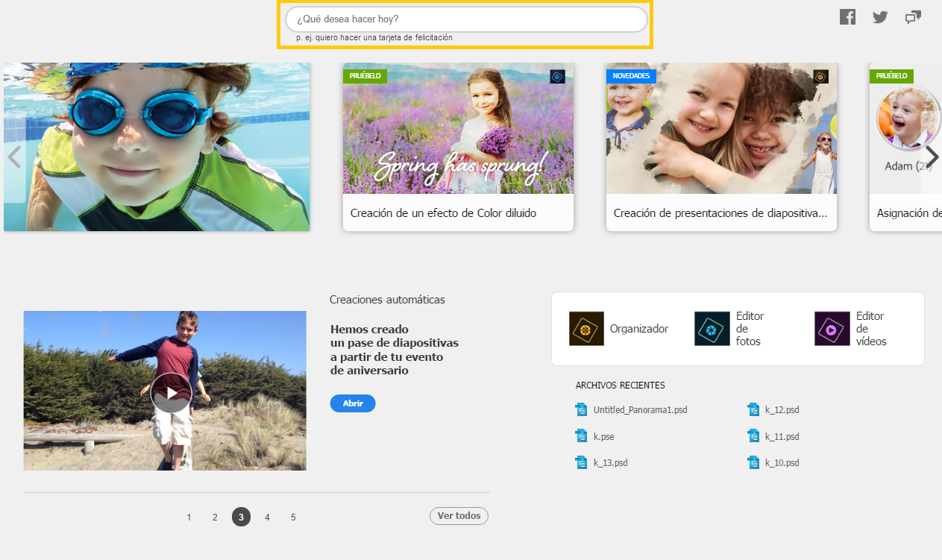This screenshot has height=560, width=942.
Task: Launch the Organizador app icon
Action: pyautogui.click(x=586, y=329)
